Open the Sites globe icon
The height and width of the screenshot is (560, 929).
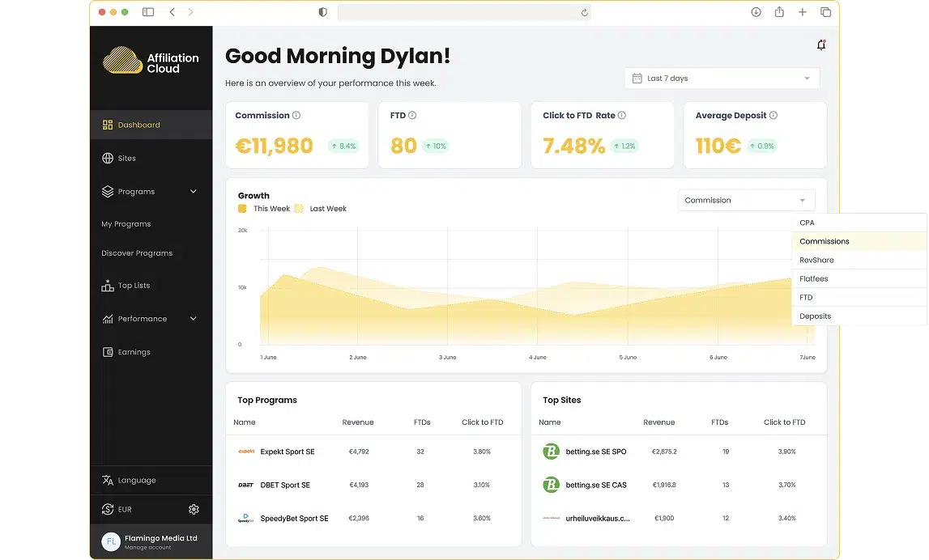[x=107, y=158]
